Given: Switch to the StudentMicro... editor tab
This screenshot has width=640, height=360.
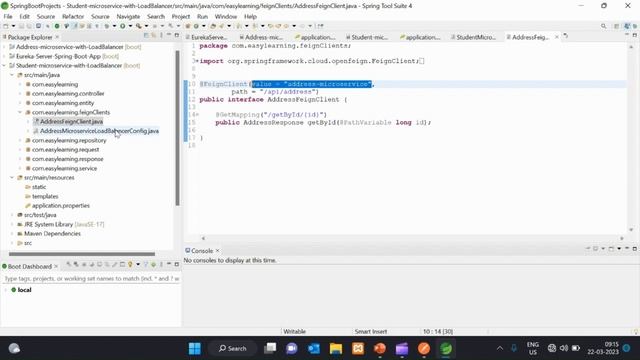Looking at the screenshot, I should pos(473,37).
